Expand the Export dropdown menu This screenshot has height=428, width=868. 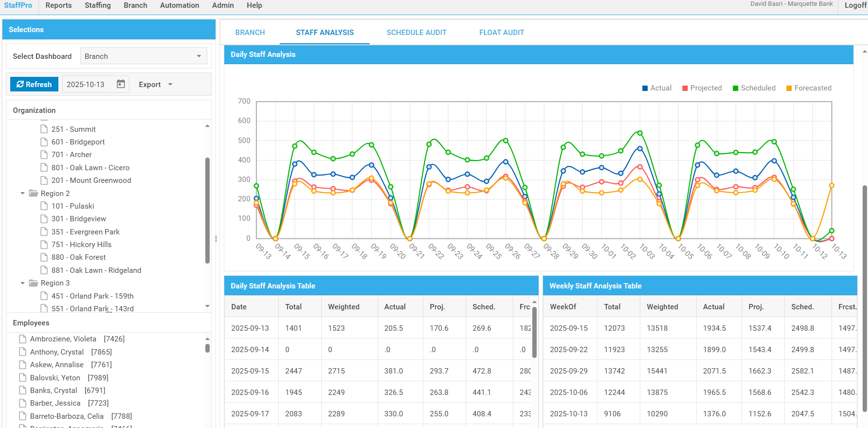click(x=156, y=85)
